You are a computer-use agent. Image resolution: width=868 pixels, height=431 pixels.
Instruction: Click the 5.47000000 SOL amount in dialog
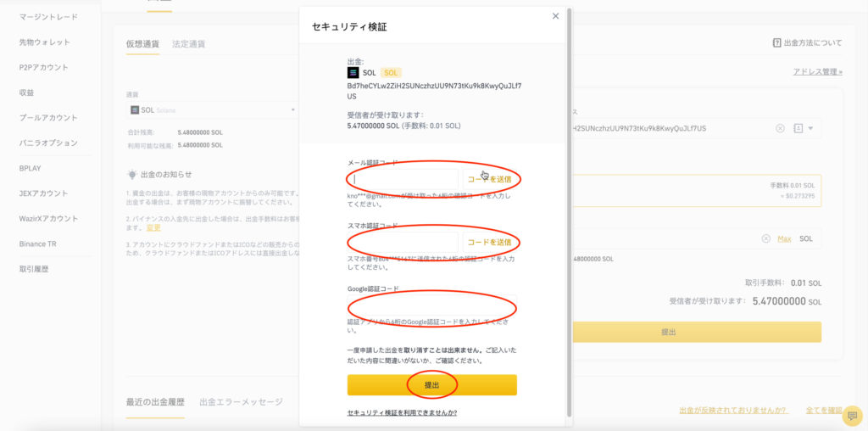(x=373, y=126)
